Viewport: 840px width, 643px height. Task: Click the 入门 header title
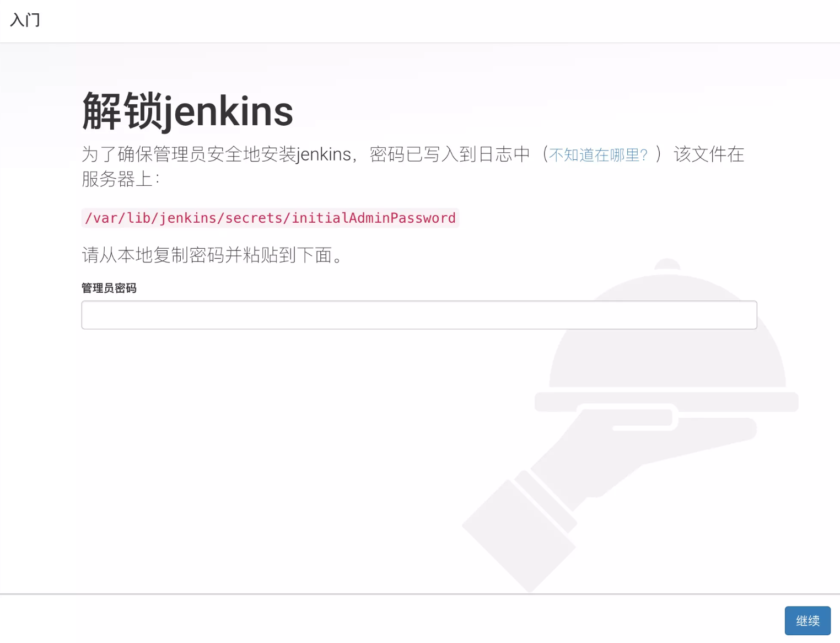(25, 20)
